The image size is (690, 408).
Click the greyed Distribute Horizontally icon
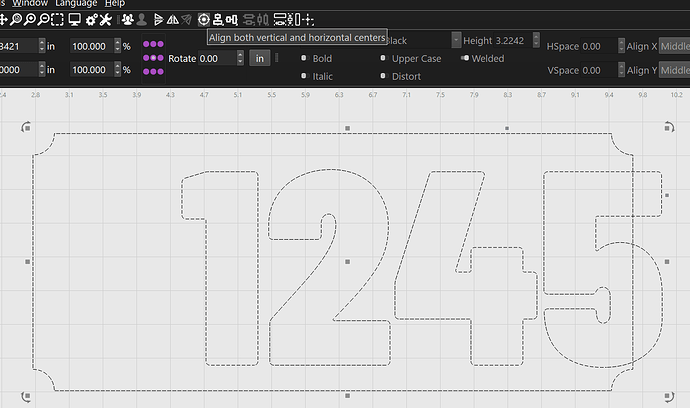click(263, 19)
